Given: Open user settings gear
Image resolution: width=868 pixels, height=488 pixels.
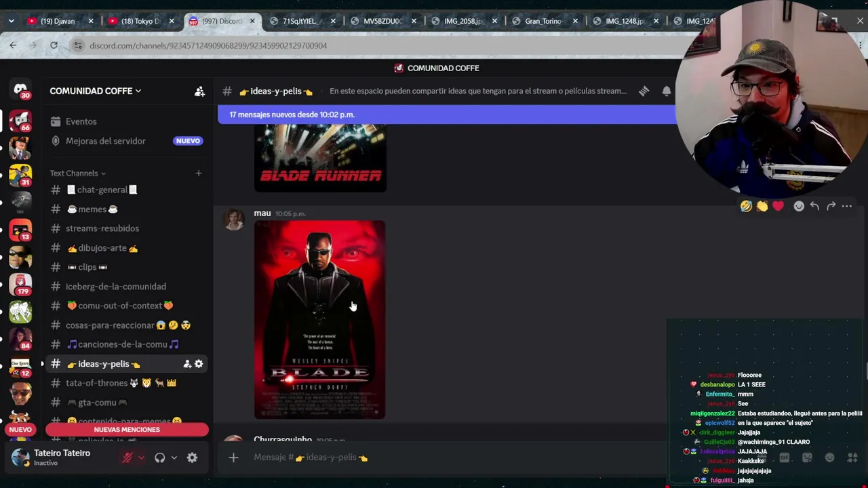Looking at the screenshot, I should pos(192,457).
